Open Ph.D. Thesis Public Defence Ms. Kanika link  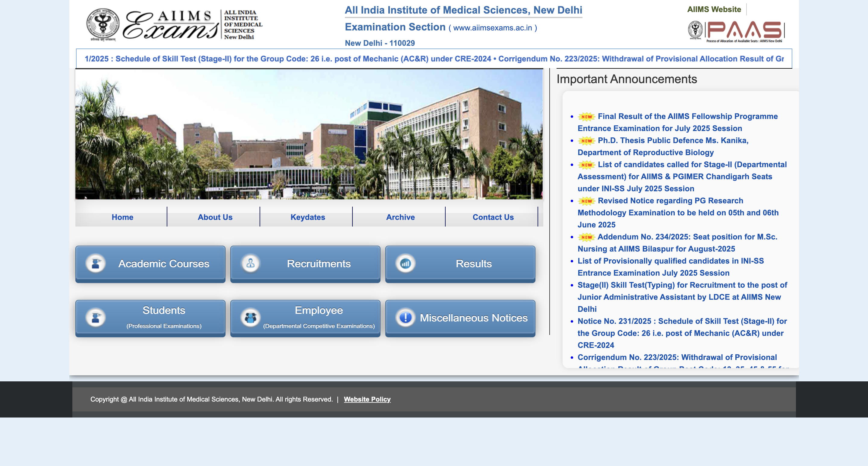coord(663,146)
